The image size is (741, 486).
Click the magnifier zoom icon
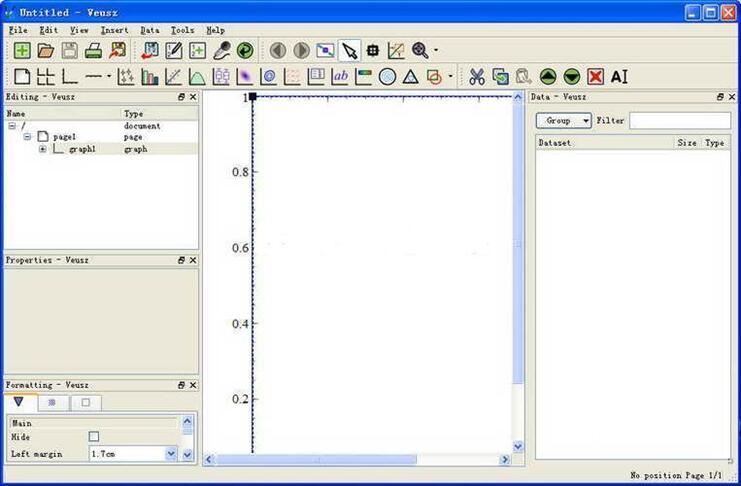point(420,51)
